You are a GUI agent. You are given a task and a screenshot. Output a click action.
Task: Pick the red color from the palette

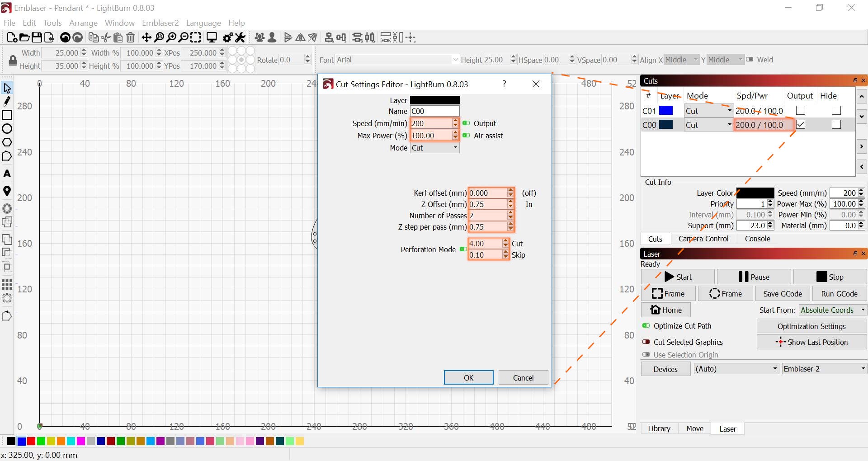[31, 441]
